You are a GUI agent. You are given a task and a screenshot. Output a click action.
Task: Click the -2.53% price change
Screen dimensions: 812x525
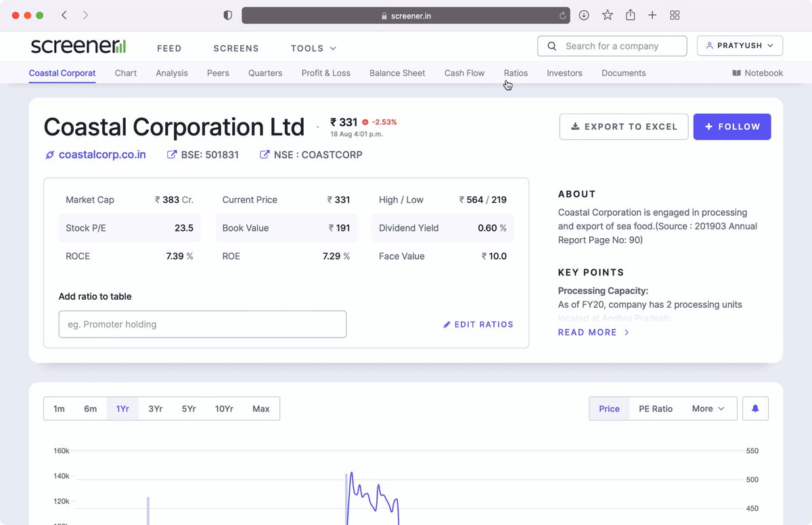(384, 122)
